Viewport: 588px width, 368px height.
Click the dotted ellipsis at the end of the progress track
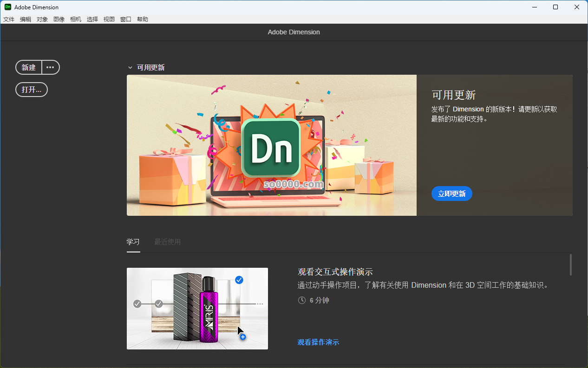tap(259, 303)
